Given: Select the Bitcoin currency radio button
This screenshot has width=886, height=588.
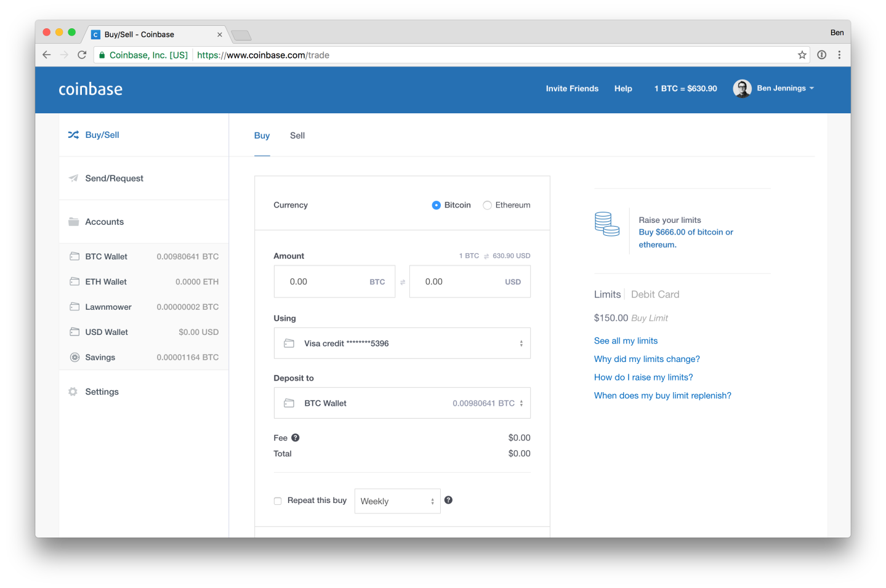Looking at the screenshot, I should 436,205.
